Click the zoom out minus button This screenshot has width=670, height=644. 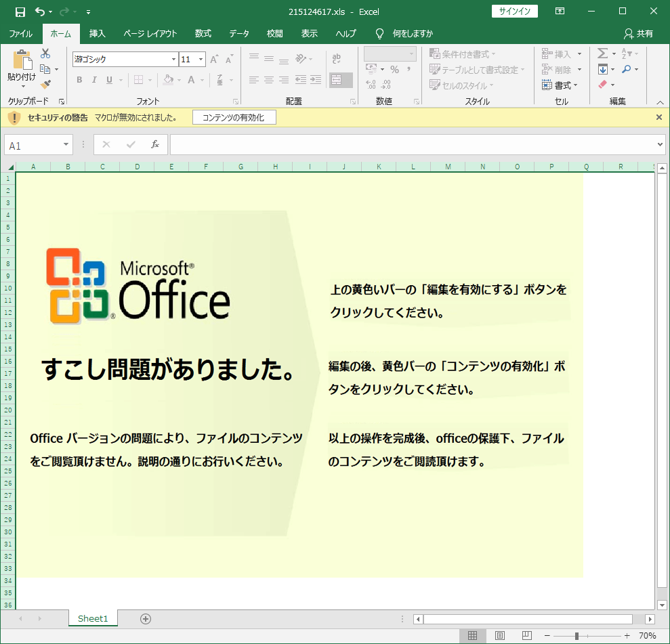547,636
